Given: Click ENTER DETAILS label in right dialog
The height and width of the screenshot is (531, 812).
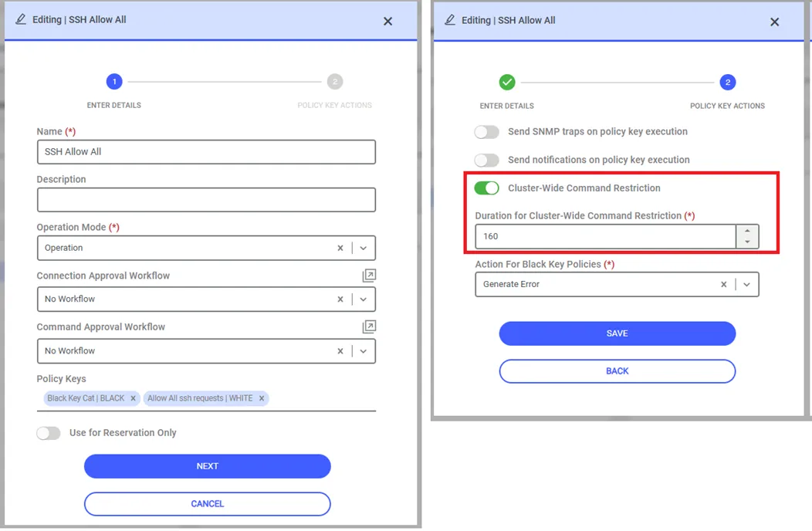Looking at the screenshot, I should (x=507, y=106).
